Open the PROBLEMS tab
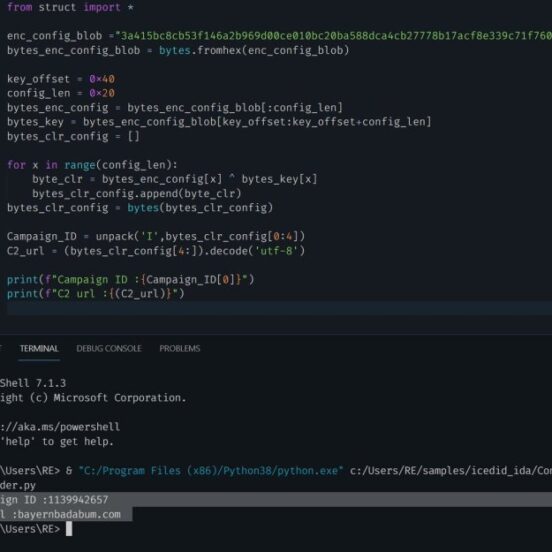The height and width of the screenshot is (552, 552). tap(180, 349)
